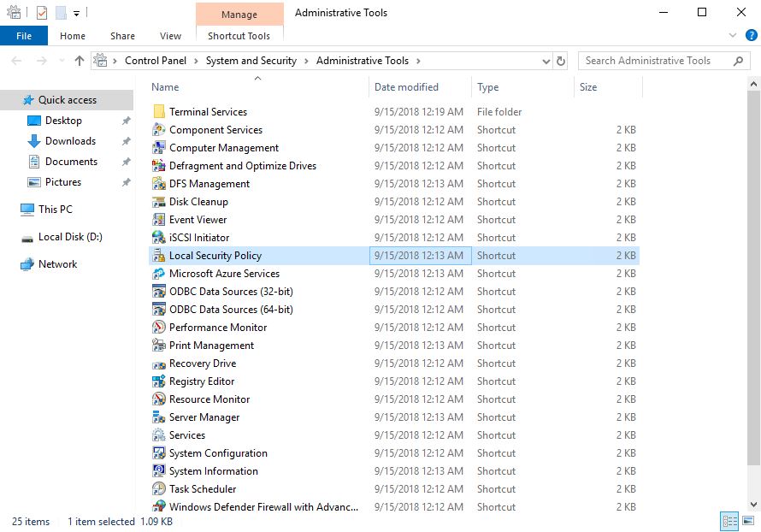Open Local Disk (D:) in navigation pane
Screen dimensions: 761x532
pyautogui.click(x=70, y=237)
